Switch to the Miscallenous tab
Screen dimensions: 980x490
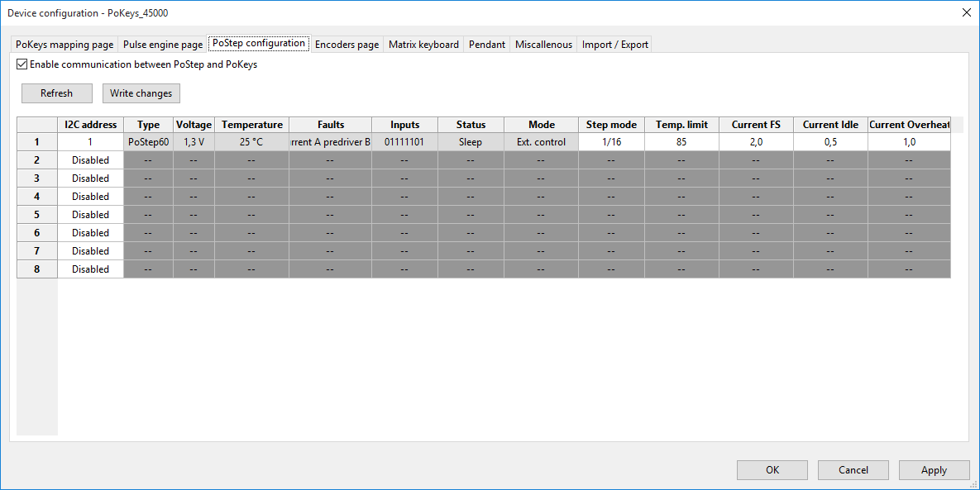coord(543,45)
